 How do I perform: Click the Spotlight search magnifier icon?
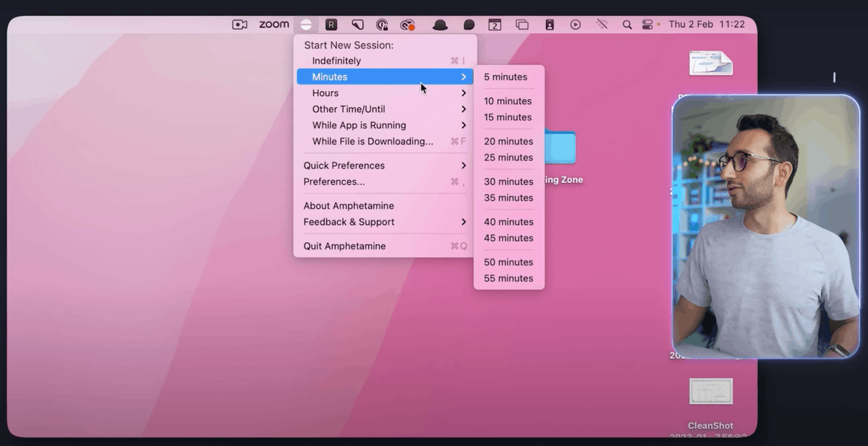[627, 25]
